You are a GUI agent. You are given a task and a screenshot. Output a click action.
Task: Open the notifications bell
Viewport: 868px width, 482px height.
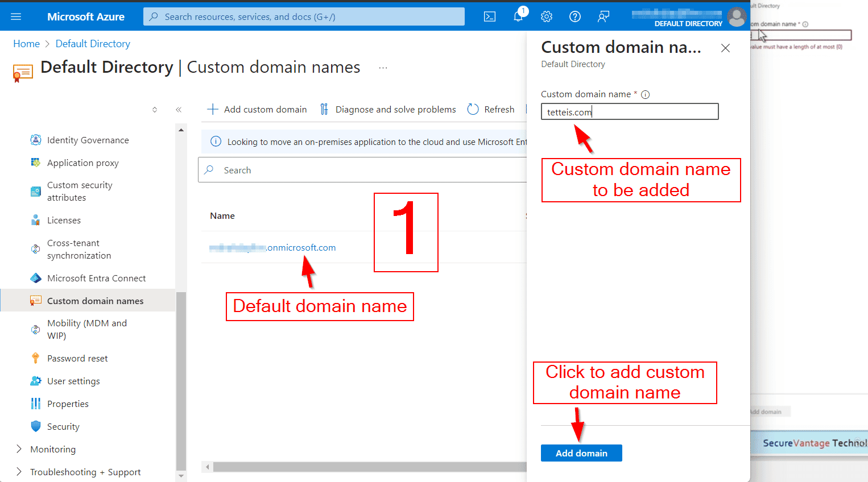pos(518,16)
